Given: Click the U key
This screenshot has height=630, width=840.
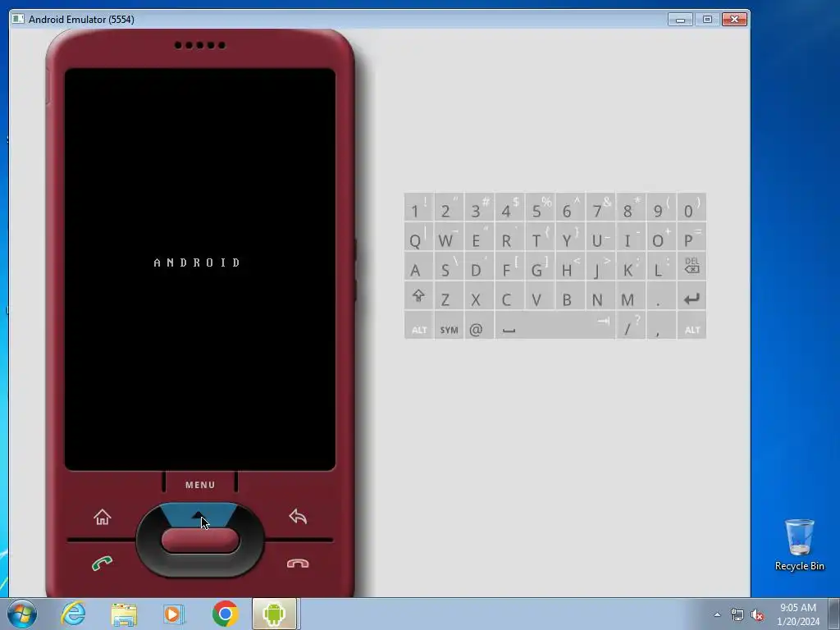Looking at the screenshot, I should click(600, 237).
